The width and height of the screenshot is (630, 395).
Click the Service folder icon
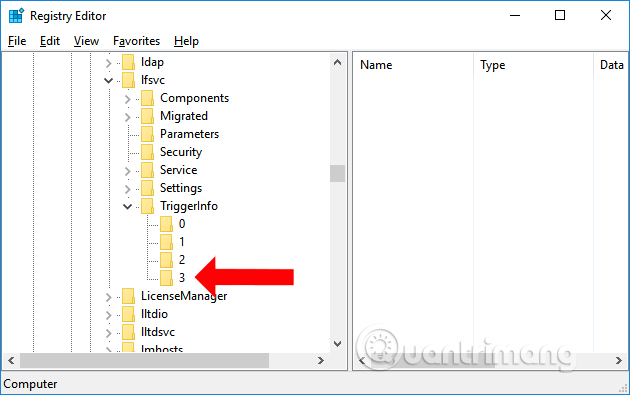click(147, 170)
